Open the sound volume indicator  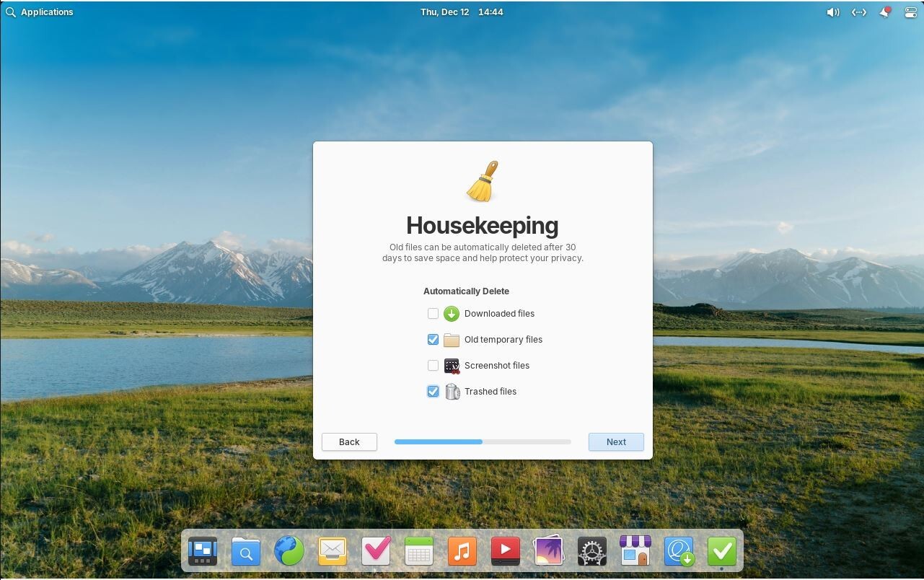coord(833,12)
